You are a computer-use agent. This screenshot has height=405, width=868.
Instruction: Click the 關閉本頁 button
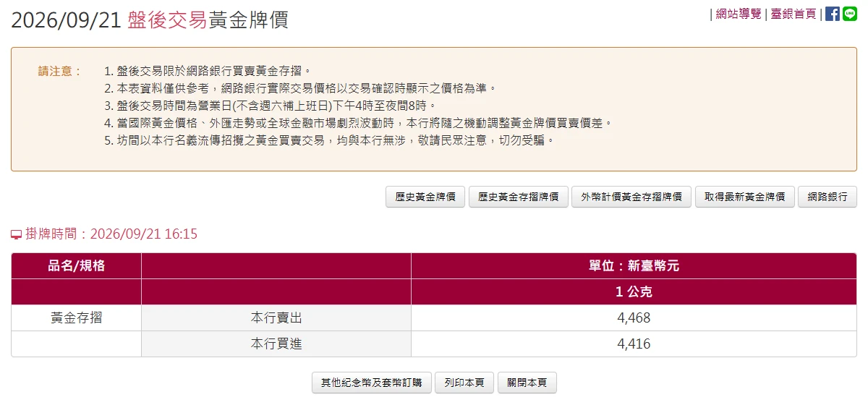(x=527, y=383)
